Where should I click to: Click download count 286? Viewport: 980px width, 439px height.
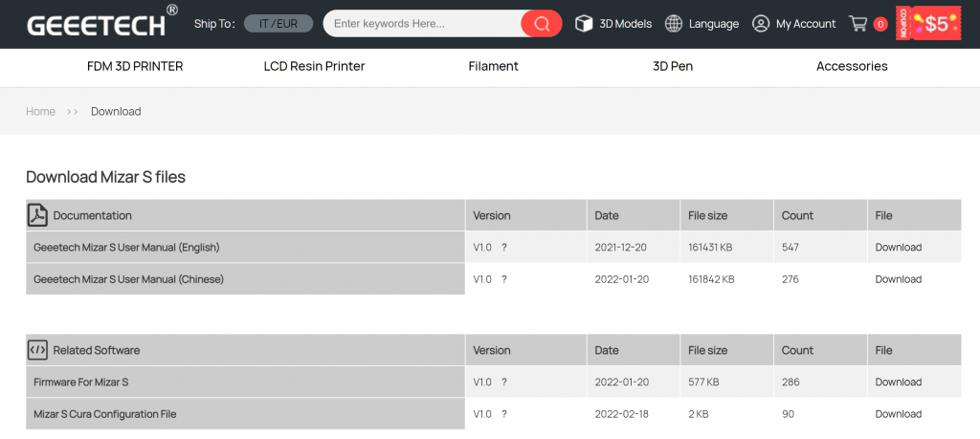coord(791,383)
